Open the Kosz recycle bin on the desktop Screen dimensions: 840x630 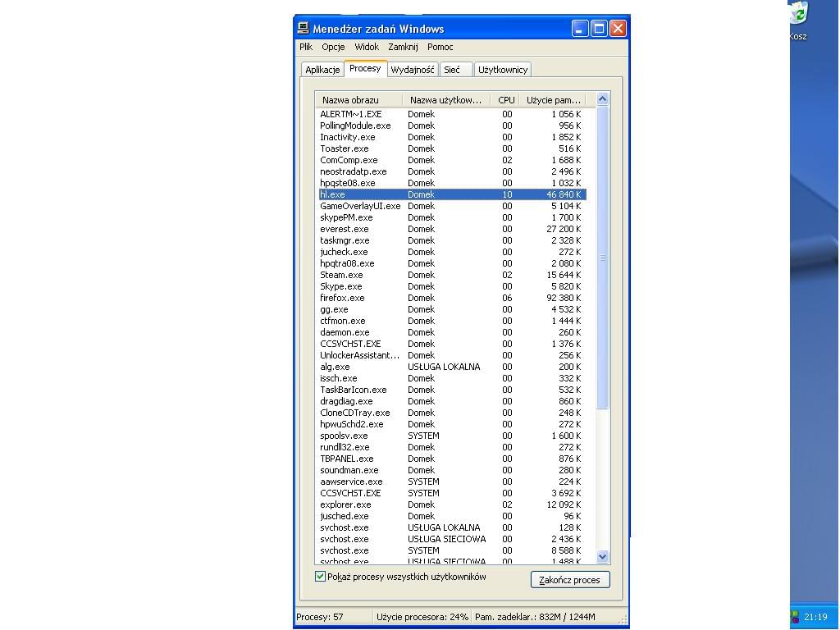pyautogui.click(x=798, y=21)
